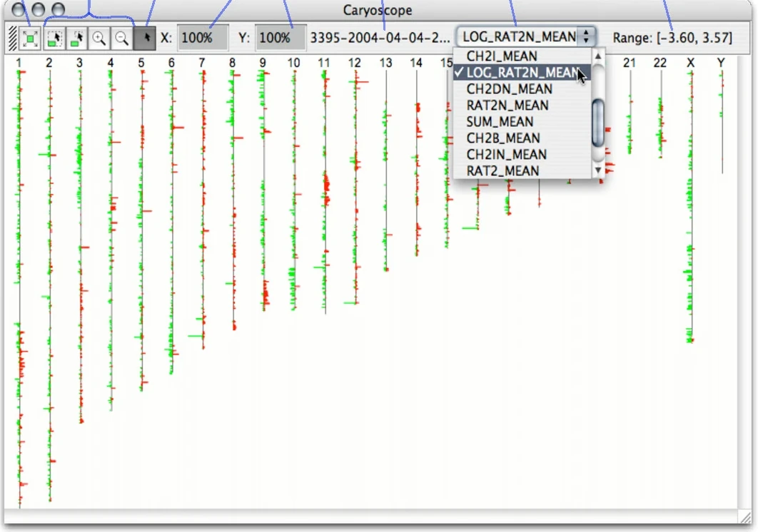Click the zoom out magnifier
The image size is (758, 532).
coord(122,39)
